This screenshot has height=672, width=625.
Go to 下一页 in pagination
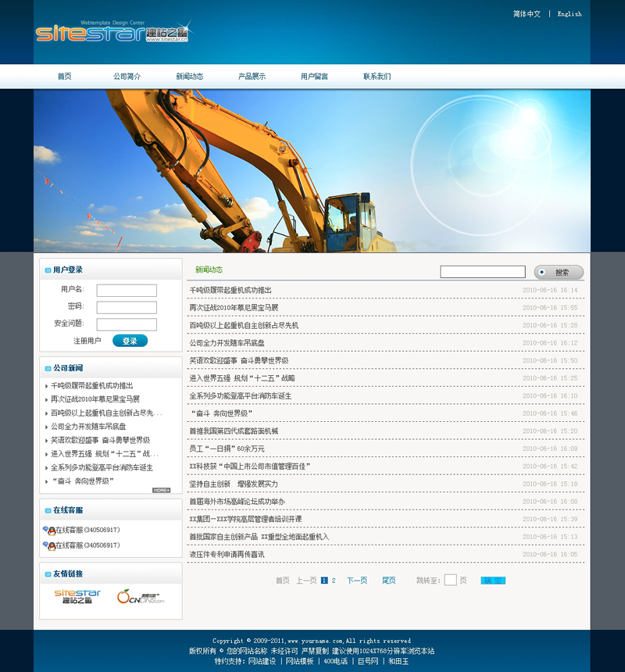(x=357, y=581)
